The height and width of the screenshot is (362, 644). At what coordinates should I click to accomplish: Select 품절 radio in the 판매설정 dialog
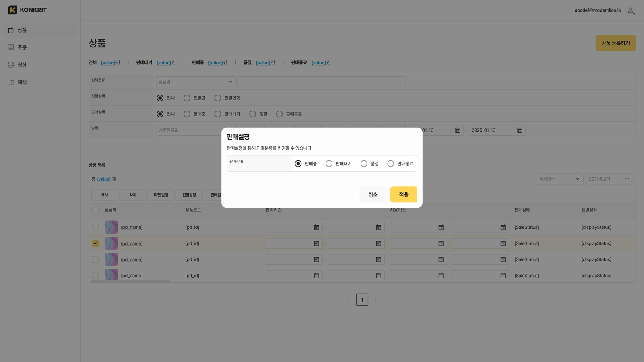364,164
